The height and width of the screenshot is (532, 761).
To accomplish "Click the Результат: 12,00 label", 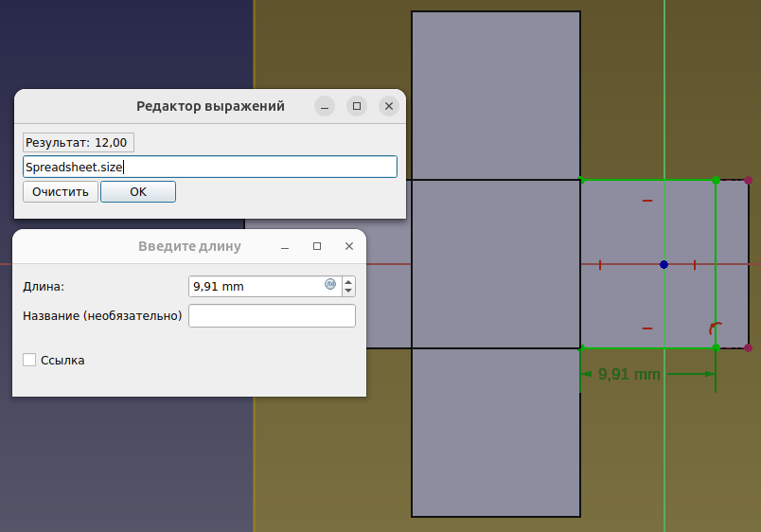I will pyautogui.click(x=79, y=143).
